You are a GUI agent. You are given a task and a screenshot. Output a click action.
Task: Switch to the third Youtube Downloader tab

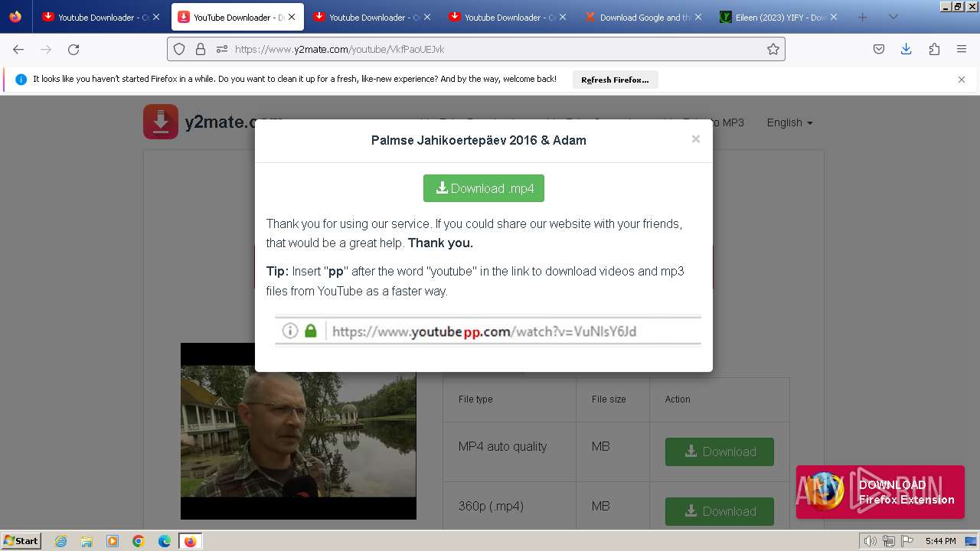coord(371,17)
